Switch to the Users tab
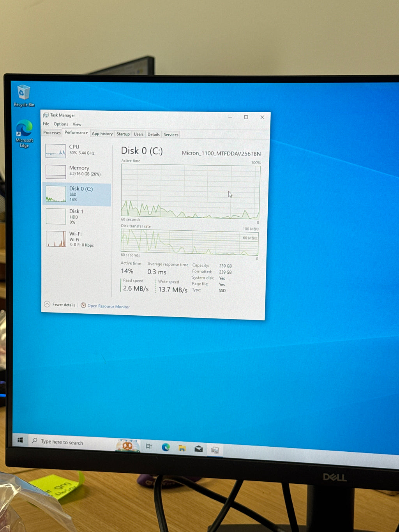 point(139,134)
